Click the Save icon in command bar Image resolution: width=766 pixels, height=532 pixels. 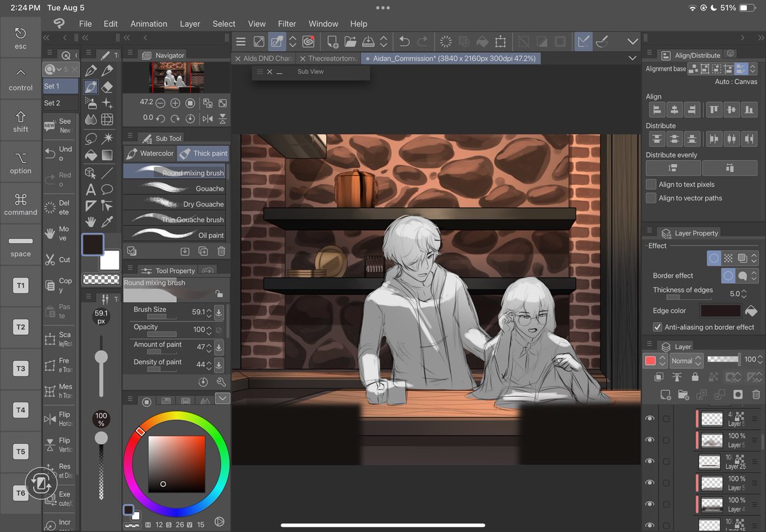click(x=368, y=41)
